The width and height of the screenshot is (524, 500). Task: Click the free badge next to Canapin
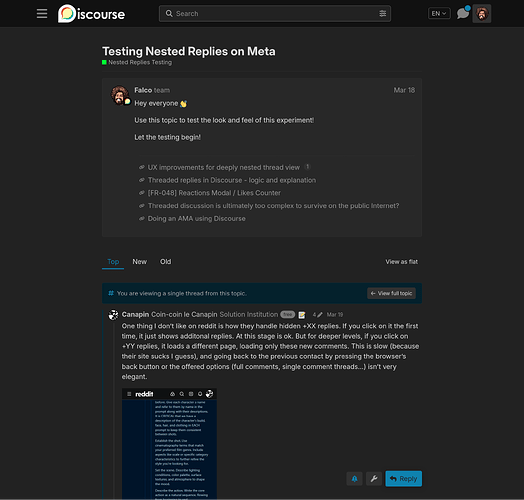287,315
